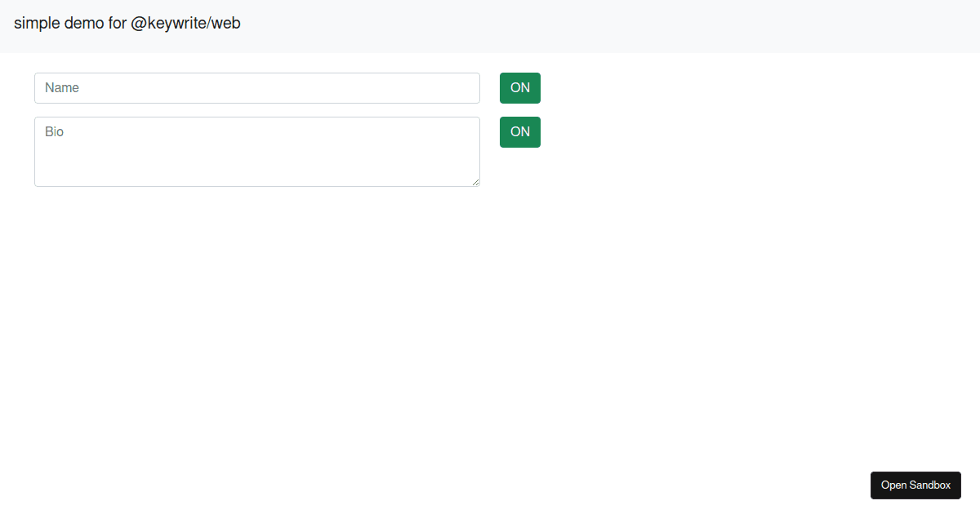The width and height of the screenshot is (980, 514).
Task: Switch off the second green ON toggle
Action: tap(520, 132)
